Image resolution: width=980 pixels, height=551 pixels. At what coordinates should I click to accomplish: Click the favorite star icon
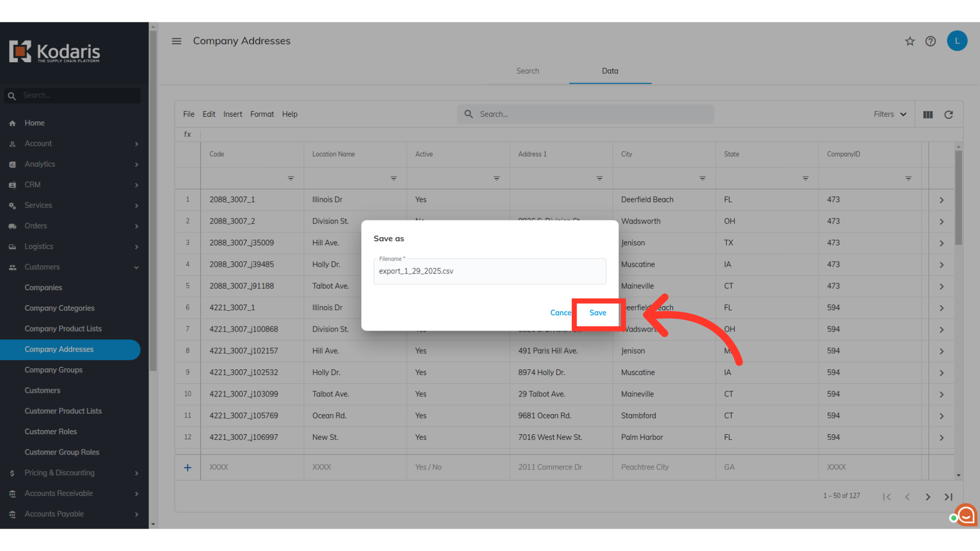[x=910, y=41]
